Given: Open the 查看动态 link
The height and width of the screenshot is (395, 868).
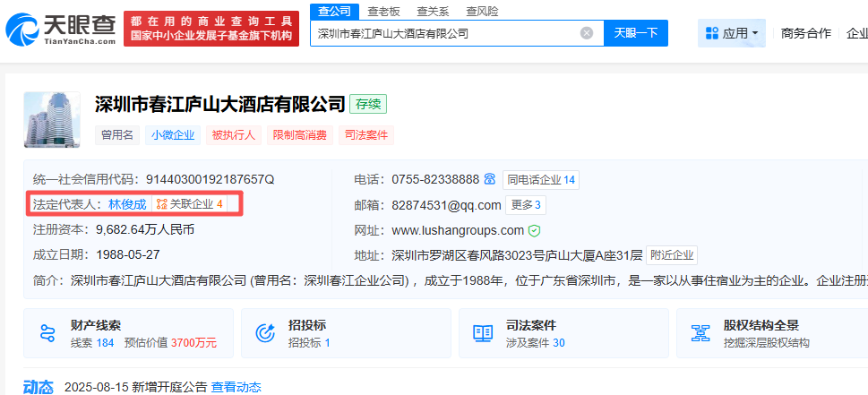Looking at the screenshot, I should (236, 387).
